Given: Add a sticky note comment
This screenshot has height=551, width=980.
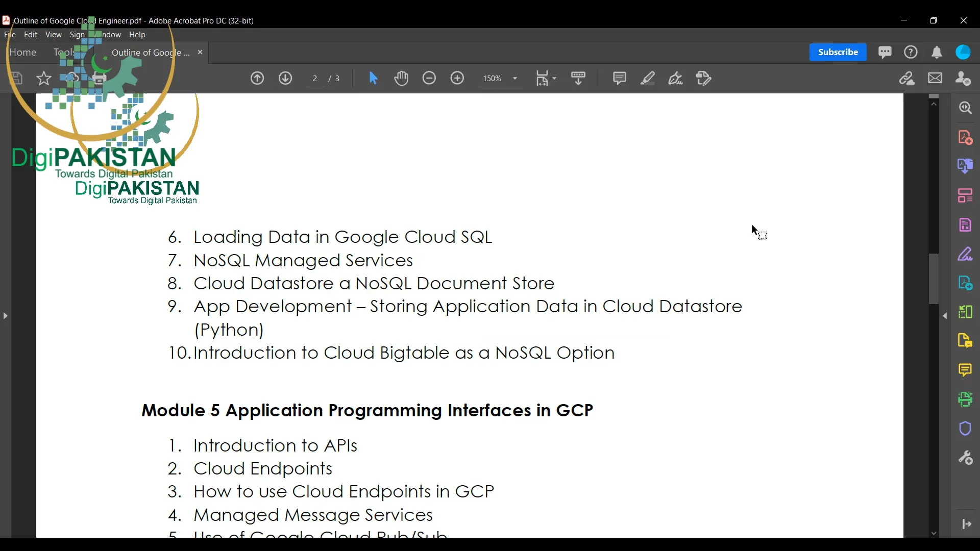Looking at the screenshot, I should tap(620, 78).
